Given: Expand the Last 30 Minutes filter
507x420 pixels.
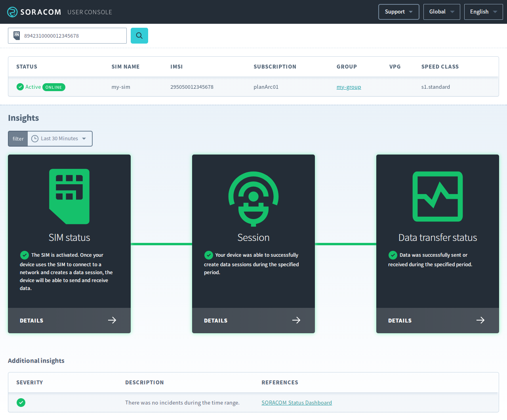Looking at the screenshot, I should [x=59, y=139].
